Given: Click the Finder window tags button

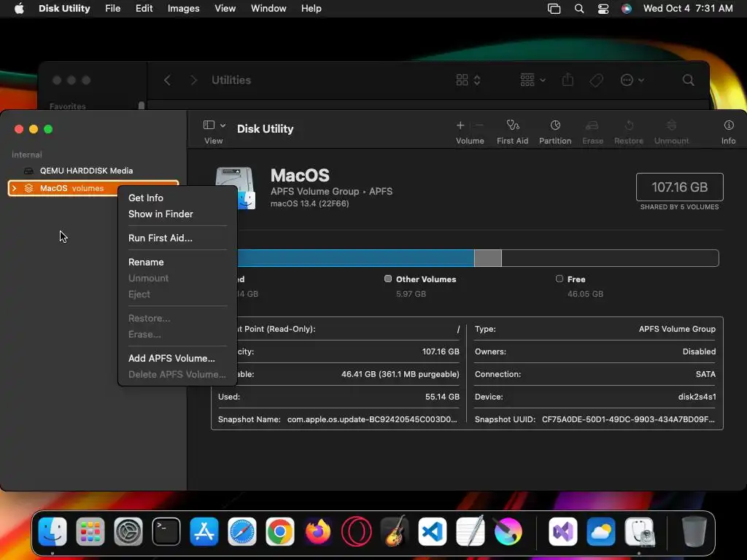Looking at the screenshot, I should [x=596, y=80].
